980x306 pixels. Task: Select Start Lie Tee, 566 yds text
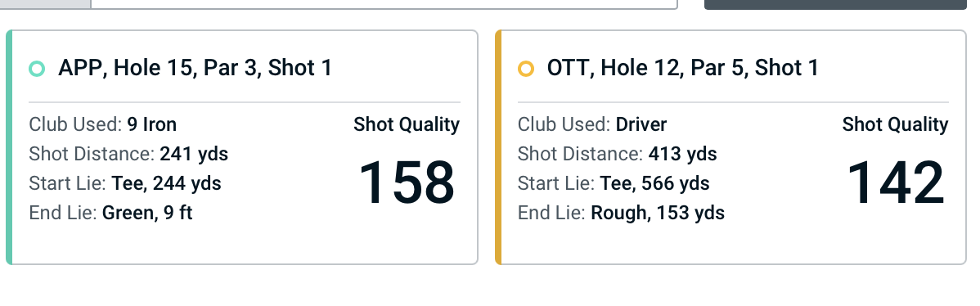tap(614, 183)
